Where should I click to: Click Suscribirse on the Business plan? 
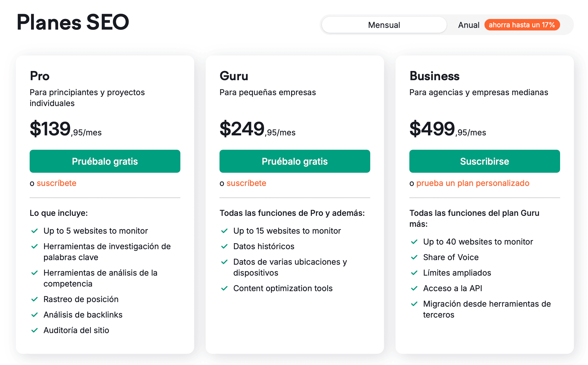(x=484, y=161)
